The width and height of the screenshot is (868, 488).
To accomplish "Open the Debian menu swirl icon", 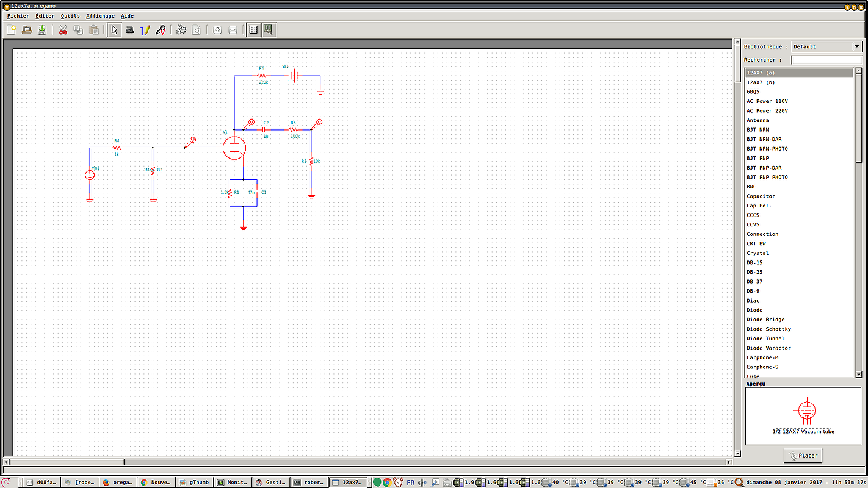I will 6,482.
